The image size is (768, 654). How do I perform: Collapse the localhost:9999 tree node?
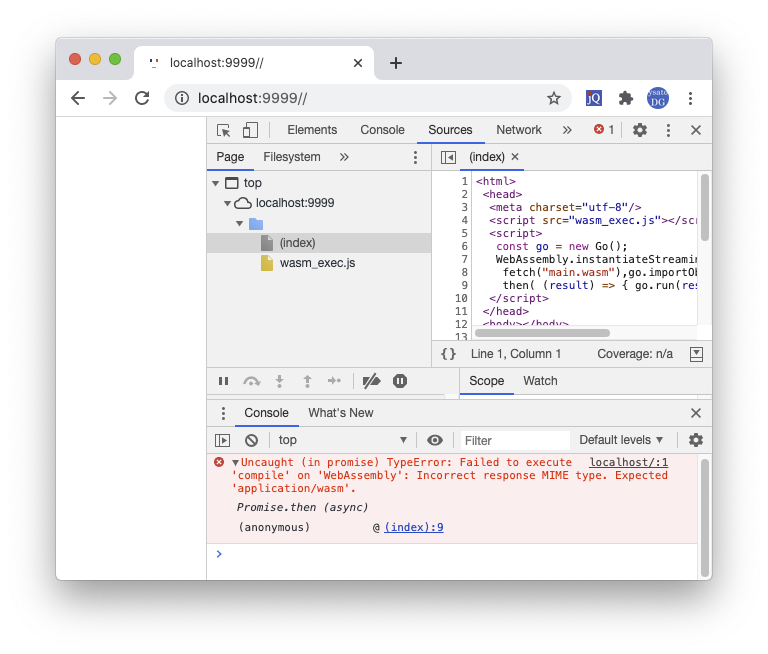pyautogui.click(x=228, y=203)
